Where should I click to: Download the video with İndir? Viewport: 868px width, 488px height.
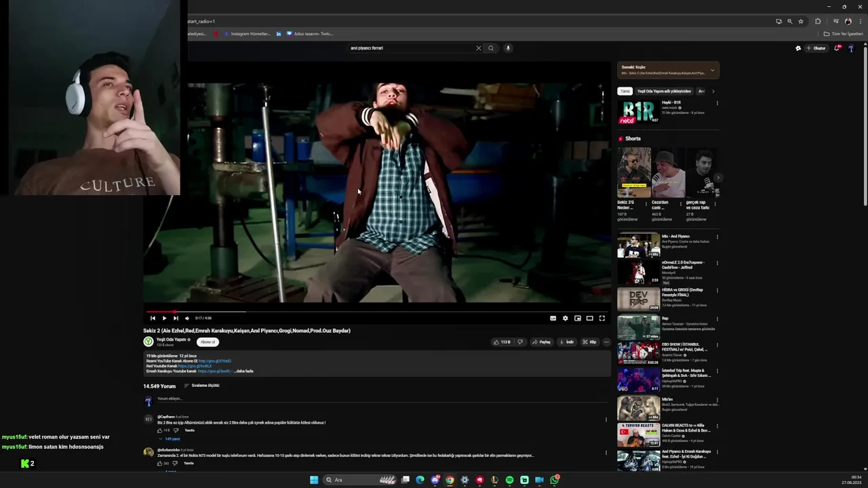point(567,342)
